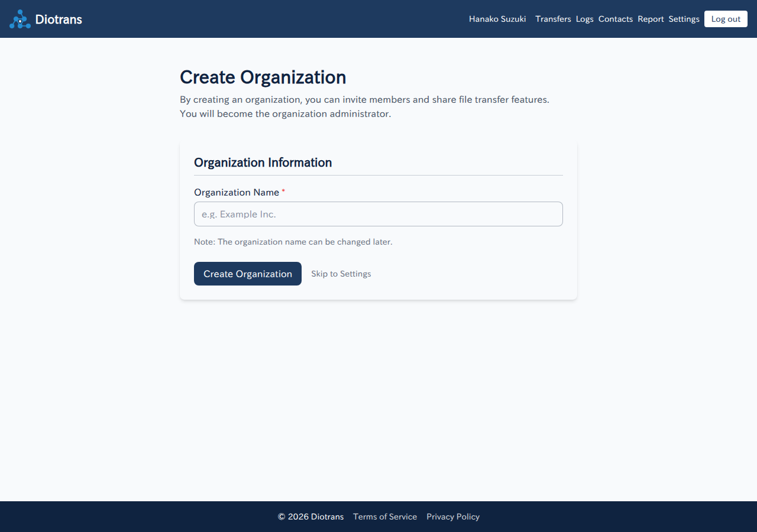Screen dimensions: 757x532
Task: Open the Diotrans home link text
Action: tap(59, 19)
